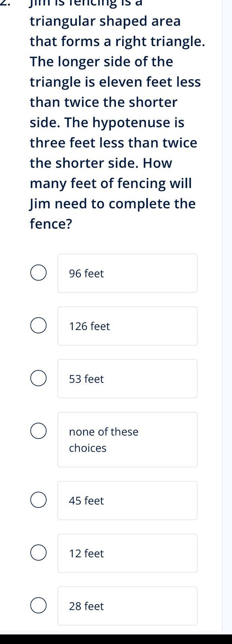The width and height of the screenshot is (232, 644).
Task: Select the radio button for 28 feet
Action: point(38,606)
